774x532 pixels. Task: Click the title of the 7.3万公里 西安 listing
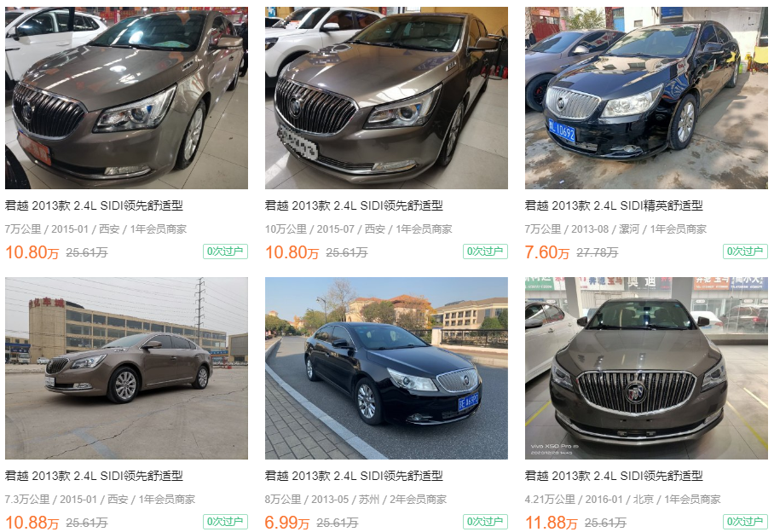pos(94,476)
